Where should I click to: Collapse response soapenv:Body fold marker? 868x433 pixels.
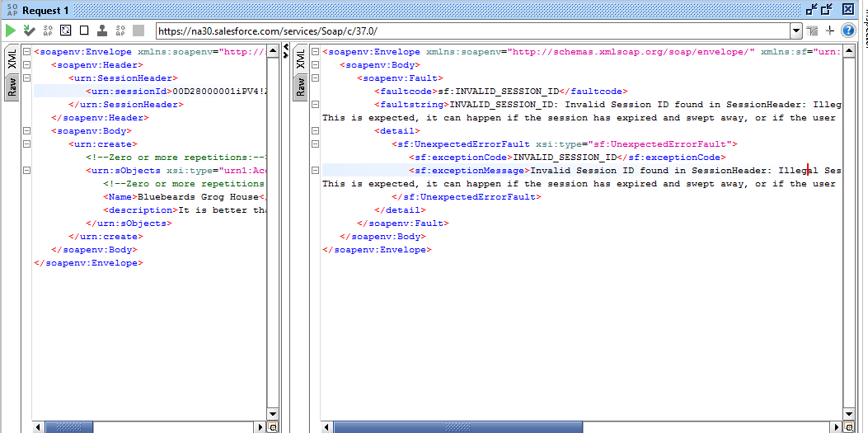315,65
